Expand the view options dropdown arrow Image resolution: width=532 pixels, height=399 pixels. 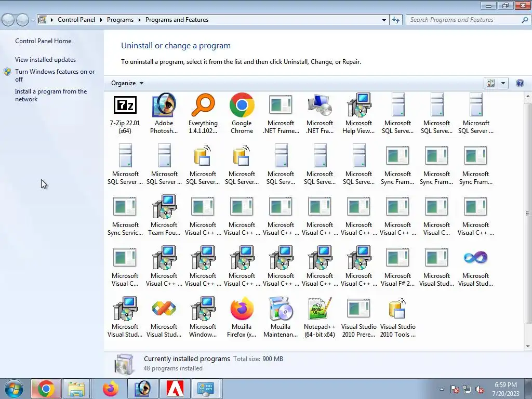(x=503, y=83)
